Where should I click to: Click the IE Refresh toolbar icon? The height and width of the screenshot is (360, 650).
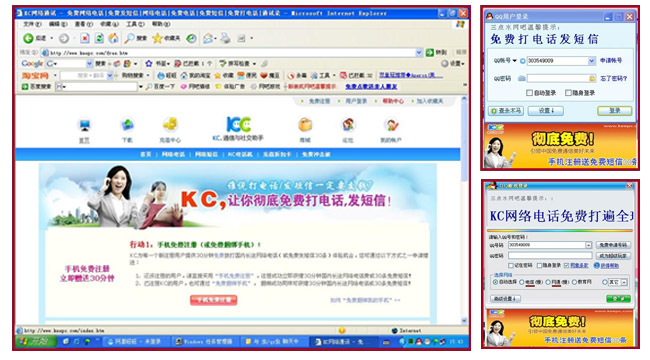[x=99, y=38]
